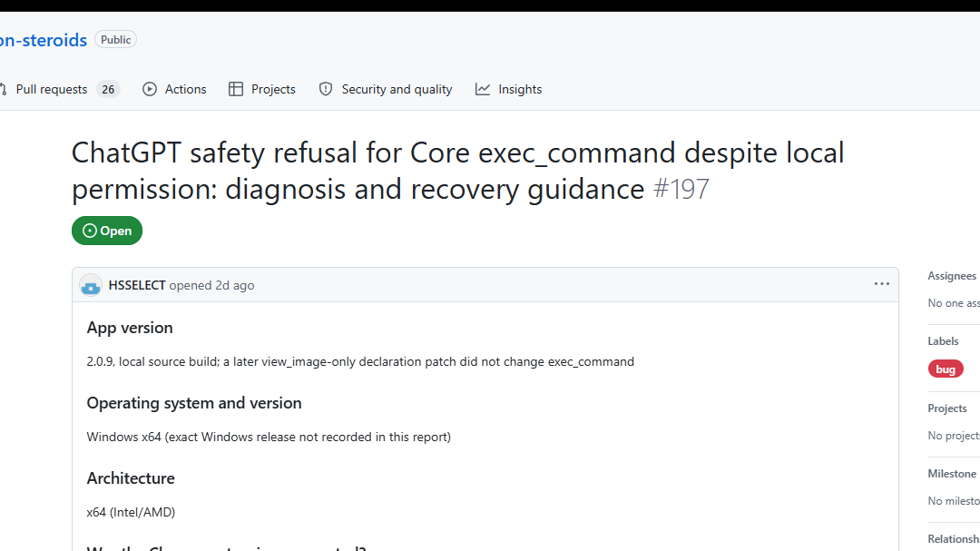Viewport: 980px width, 551px height.
Task: Open the Security and quality tab
Action: click(386, 90)
